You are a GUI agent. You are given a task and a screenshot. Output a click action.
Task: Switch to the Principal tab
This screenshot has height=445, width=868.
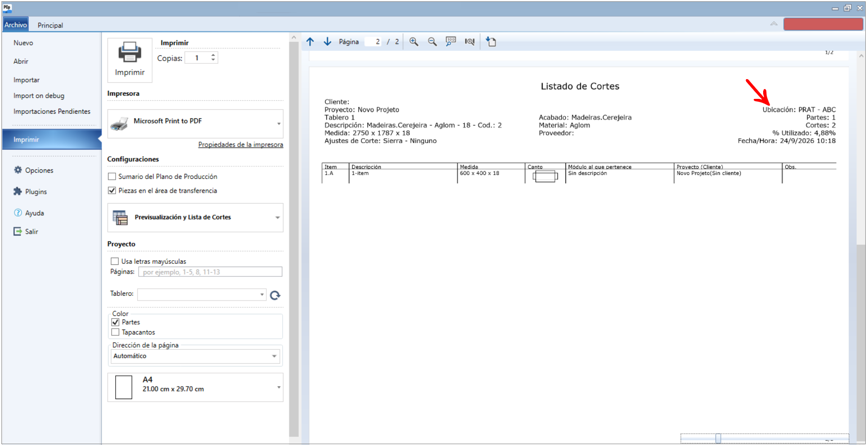[x=50, y=25]
